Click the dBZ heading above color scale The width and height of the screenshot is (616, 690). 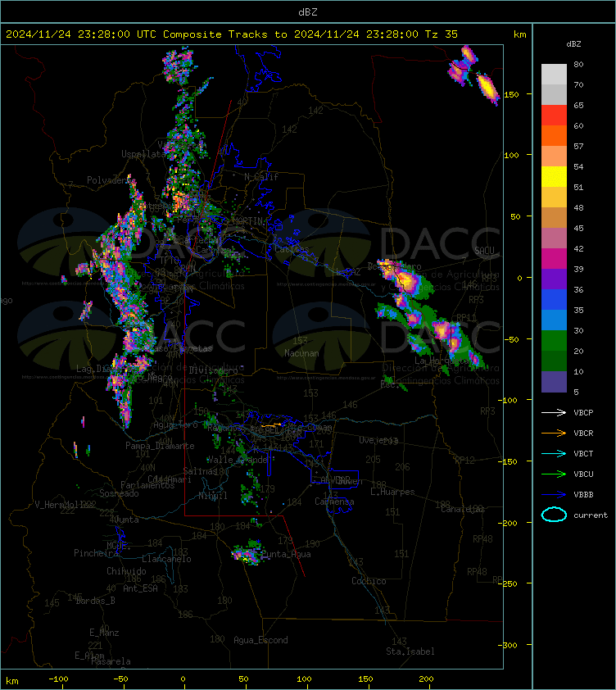[x=573, y=44]
